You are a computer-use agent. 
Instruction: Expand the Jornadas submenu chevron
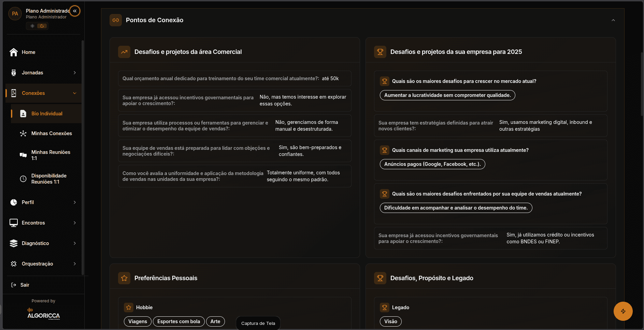[x=75, y=73]
